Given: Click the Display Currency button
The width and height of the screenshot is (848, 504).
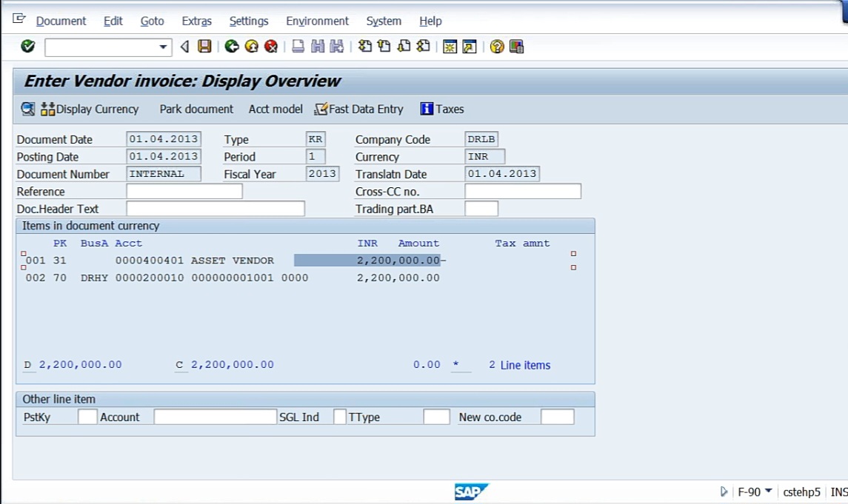Looking at the screenshot, I should coord(90,109).
